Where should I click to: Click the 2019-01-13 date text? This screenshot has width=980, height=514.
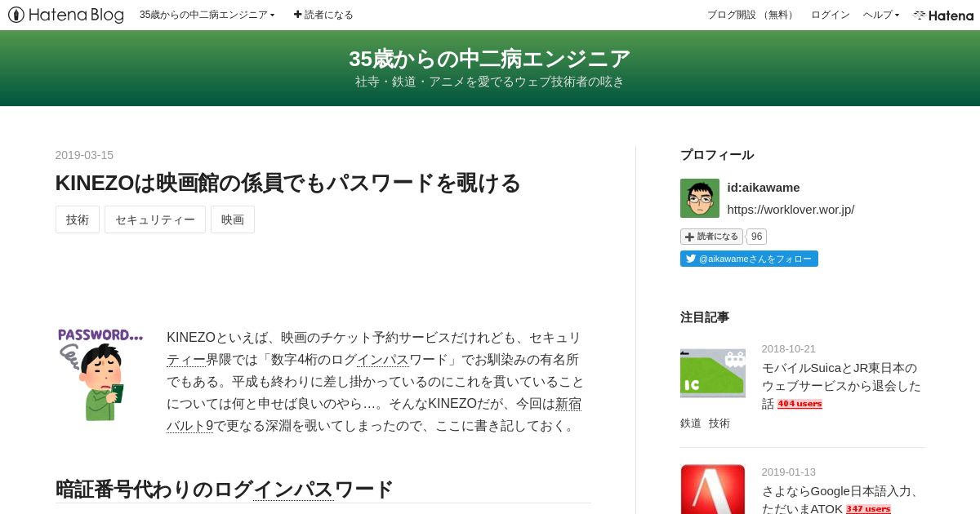pyautogui.click(x=789, y=472)
